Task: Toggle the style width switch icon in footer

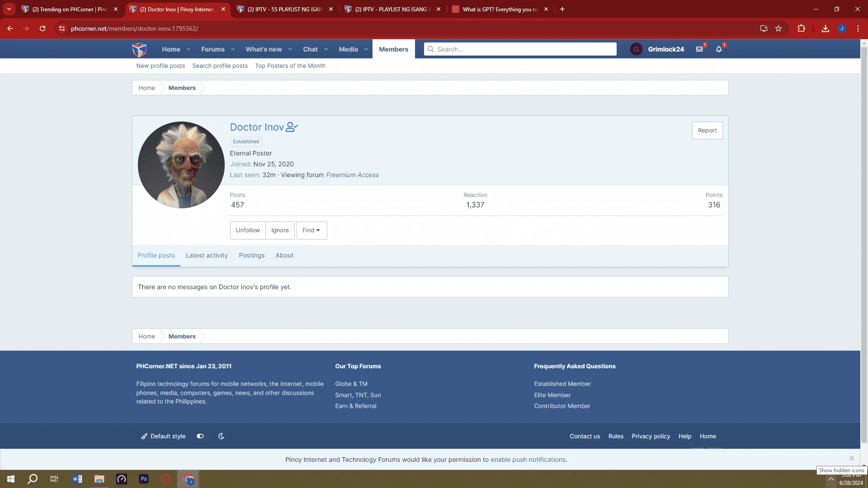Action: [200, 436]
